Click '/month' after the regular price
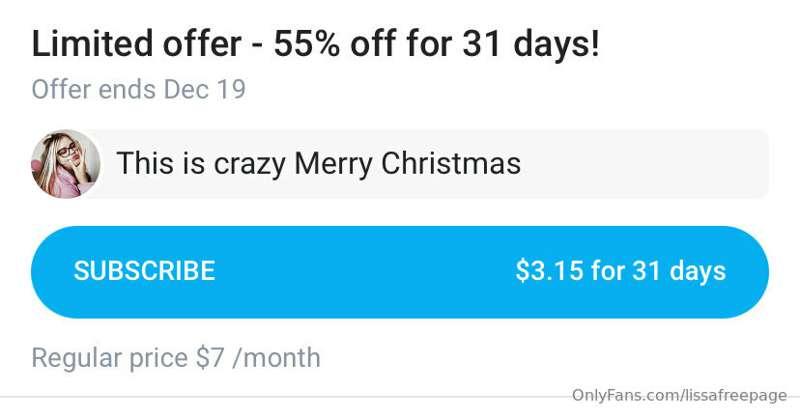 click(276, 357)
